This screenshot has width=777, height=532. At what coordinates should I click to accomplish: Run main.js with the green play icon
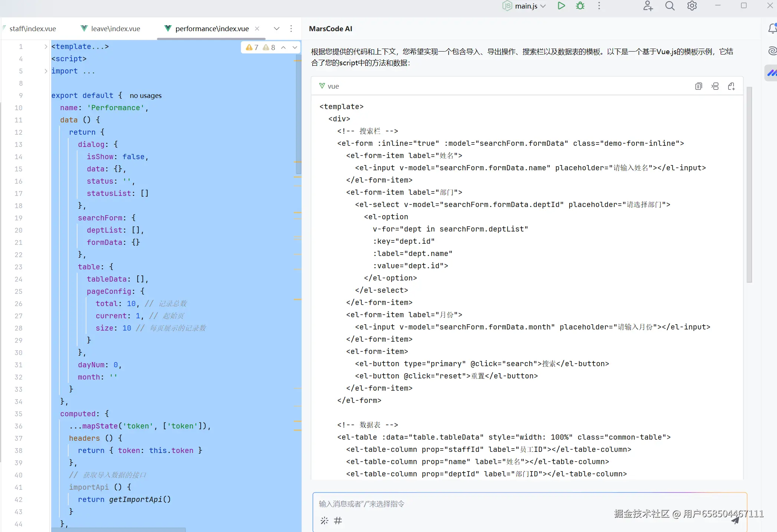coord(561,6)
